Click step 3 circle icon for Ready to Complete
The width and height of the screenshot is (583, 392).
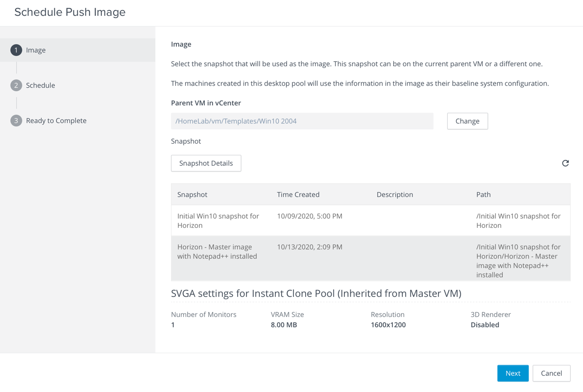click(x=16, y=121)
